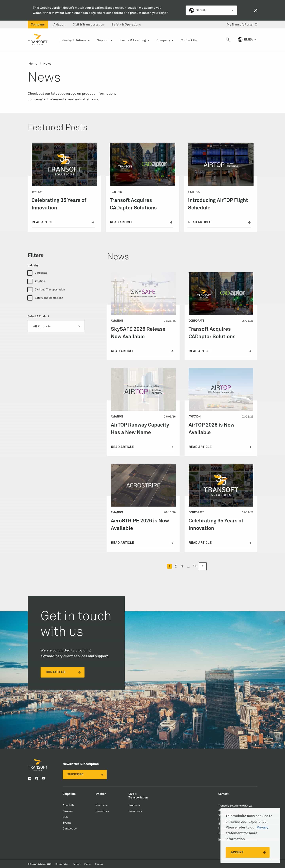
Task: Open AirTOP 2026 is Now Available title
Action: tap(211, 429)
